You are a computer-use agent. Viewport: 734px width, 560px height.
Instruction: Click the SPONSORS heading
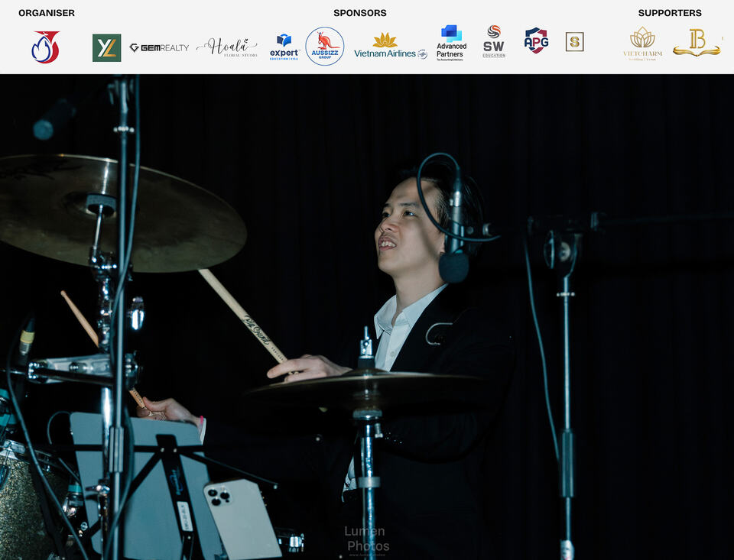pyautogui.click(x=360, y=13)
